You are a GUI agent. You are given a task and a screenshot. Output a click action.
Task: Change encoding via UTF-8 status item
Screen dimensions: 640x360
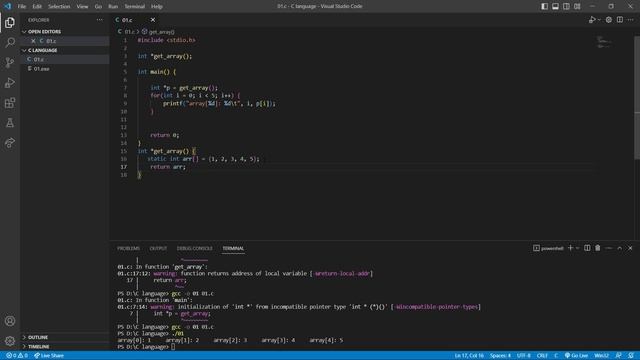pyautogui.click(x=524, y=356)
